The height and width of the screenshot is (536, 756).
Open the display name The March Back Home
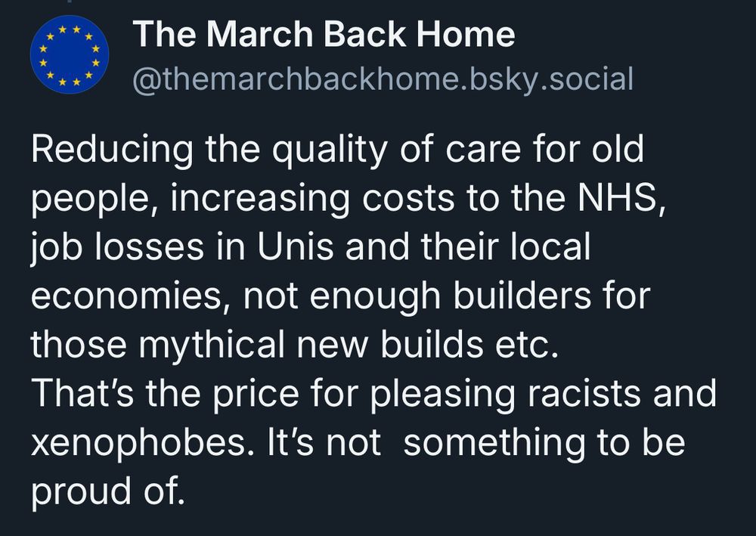[324, 34]
